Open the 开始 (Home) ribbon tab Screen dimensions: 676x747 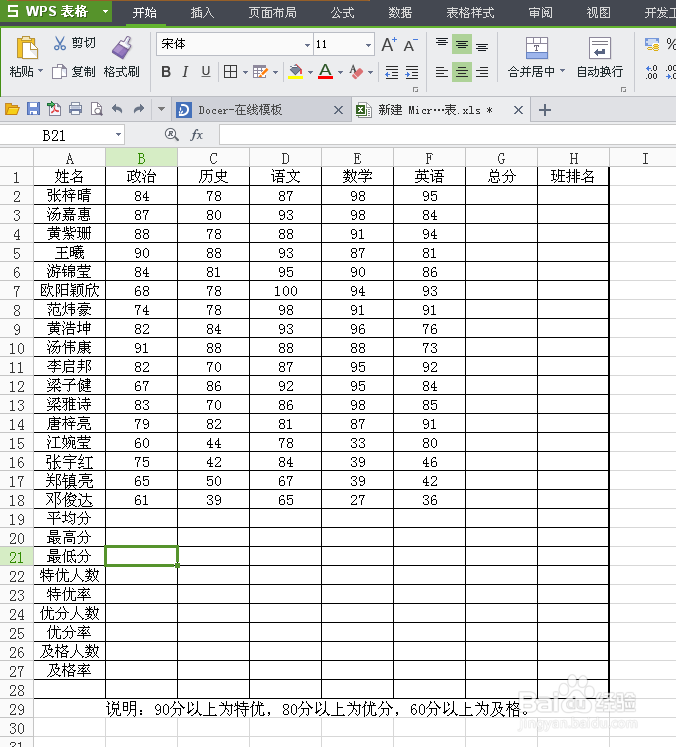click(x=144, y=12)
